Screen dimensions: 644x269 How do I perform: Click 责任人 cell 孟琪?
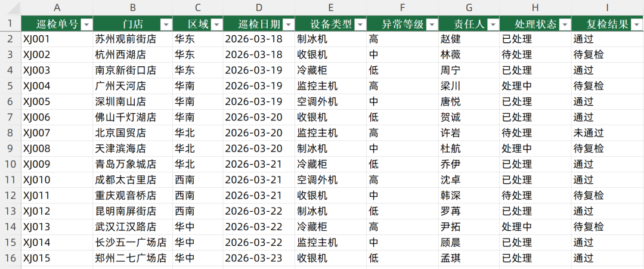[469, 258]
